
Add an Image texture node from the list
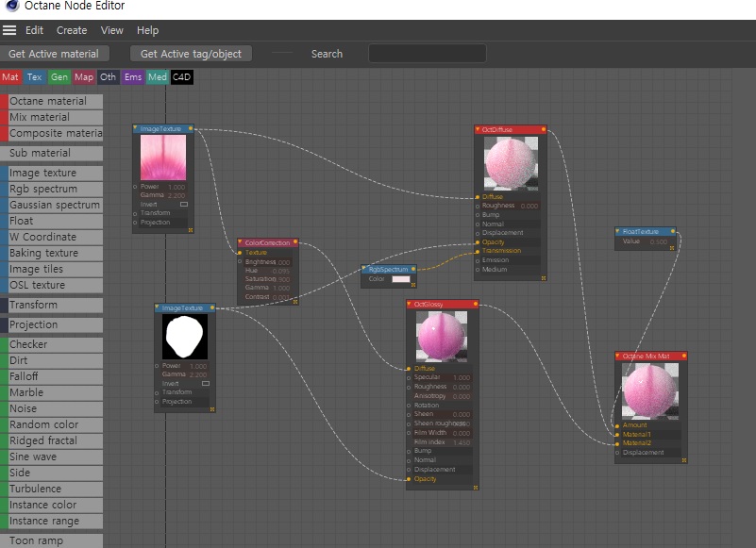51,173
